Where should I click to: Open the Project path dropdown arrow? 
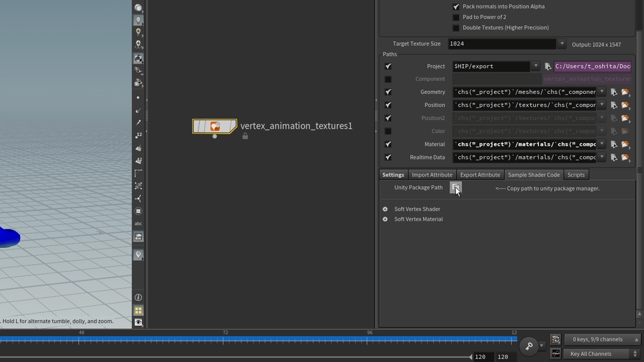tap(536, 66)
